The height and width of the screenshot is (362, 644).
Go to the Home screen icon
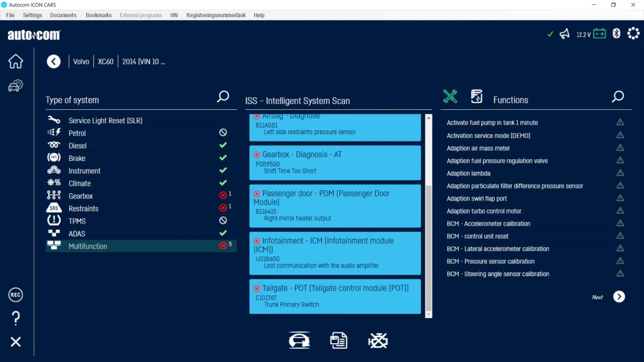16,61
